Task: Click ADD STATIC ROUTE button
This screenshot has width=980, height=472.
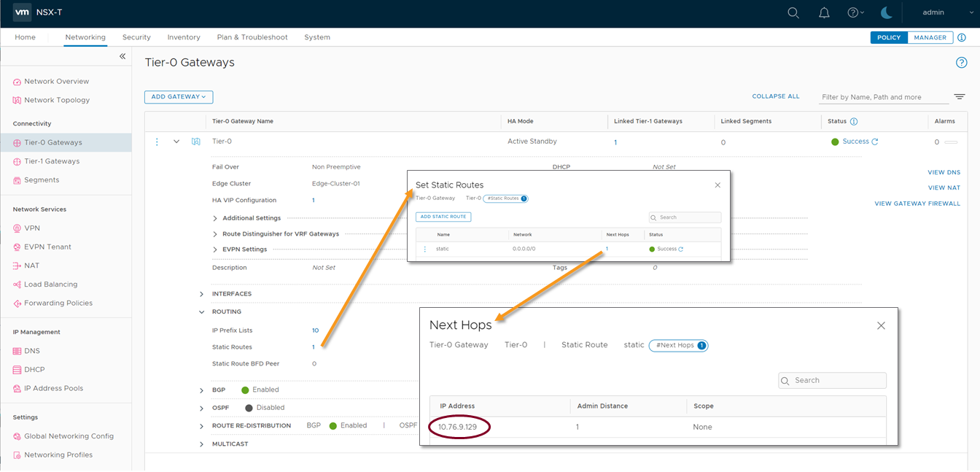Action: 443,217
